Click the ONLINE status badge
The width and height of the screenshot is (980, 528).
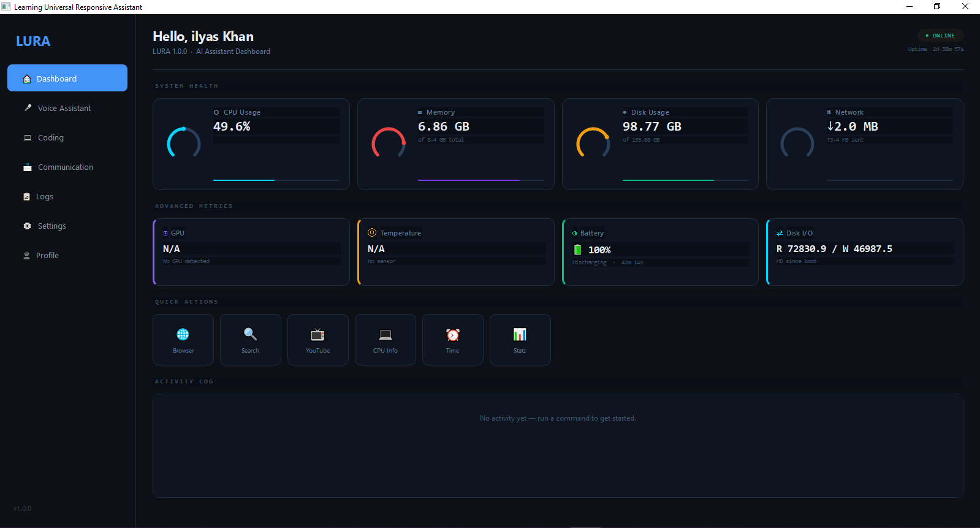tap(940, 36)
